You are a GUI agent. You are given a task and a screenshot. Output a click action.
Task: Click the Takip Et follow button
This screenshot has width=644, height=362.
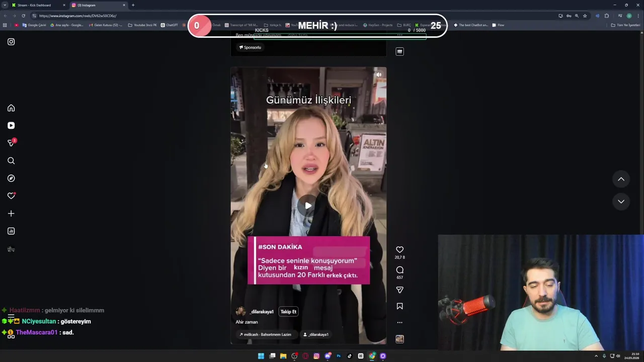click(288, 312)
